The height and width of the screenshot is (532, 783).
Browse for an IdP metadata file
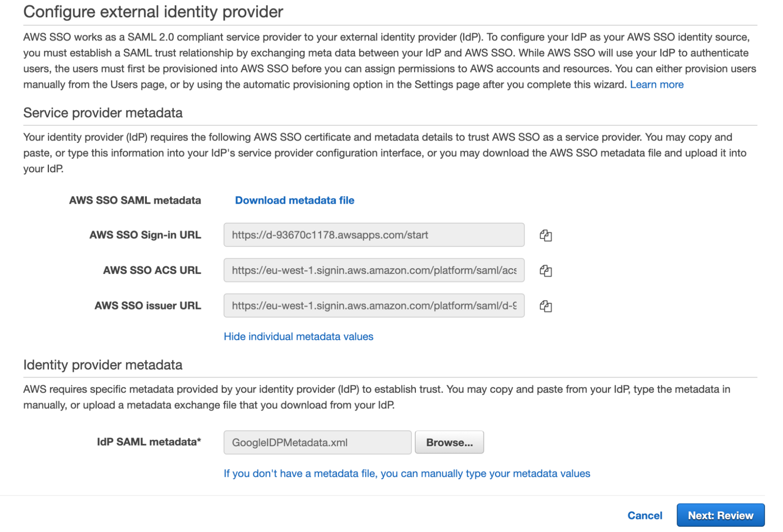pyautogui.click(x=449, y=442)
